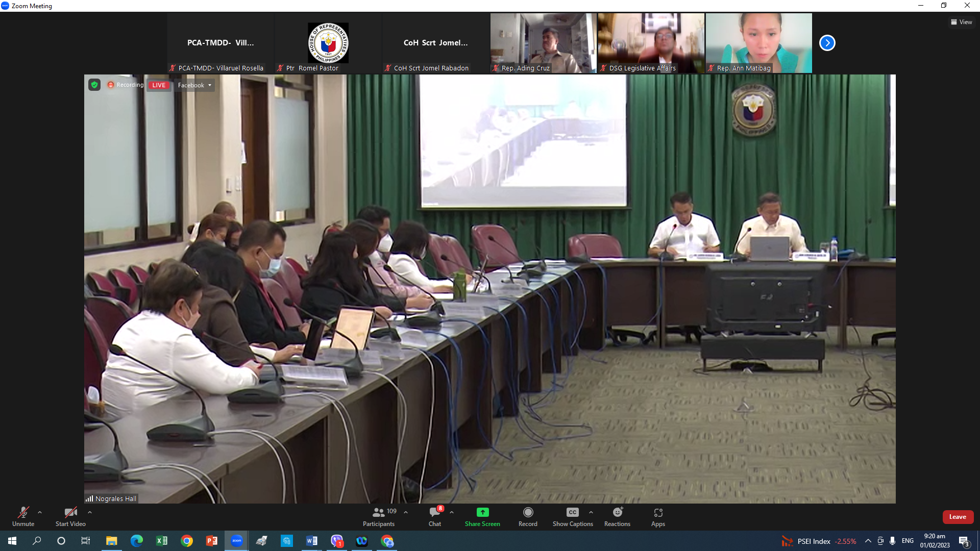Image resolution: width=980 pixels, height=551 pixels.
Task: Select Ptr Romel Pastor participant tile
Action: 328,43
